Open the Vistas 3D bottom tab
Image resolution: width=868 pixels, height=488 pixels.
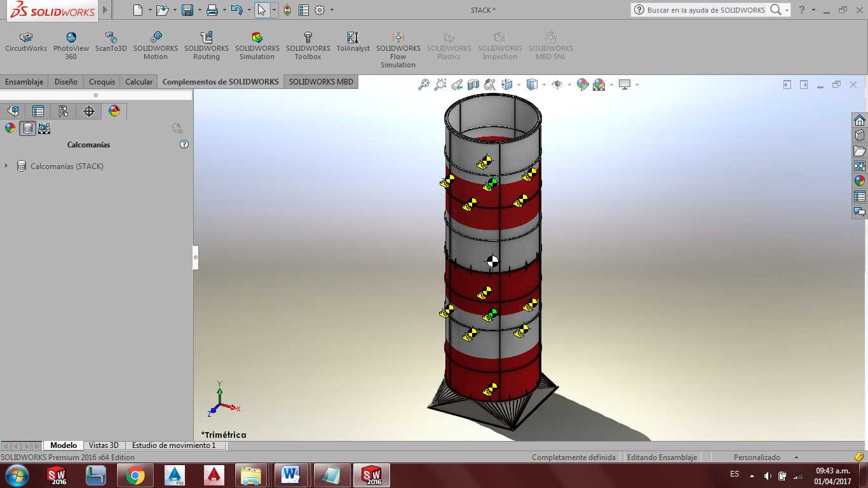(104, 445)
